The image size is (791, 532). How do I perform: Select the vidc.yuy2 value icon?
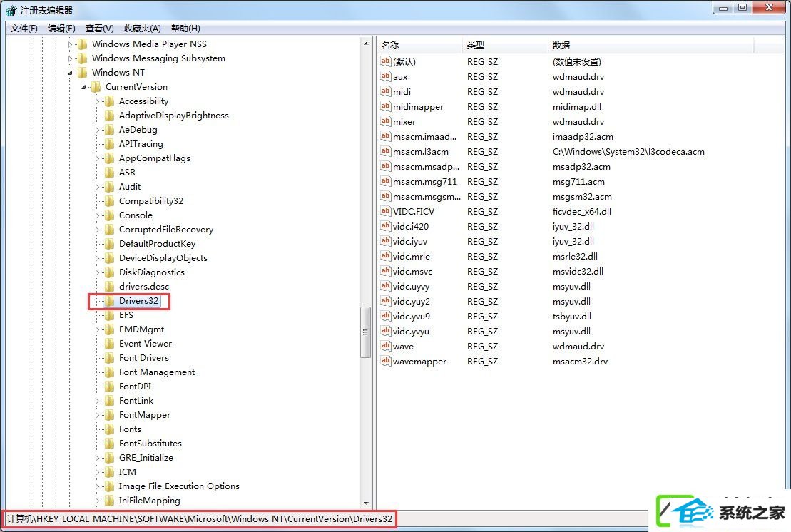click(x=385, y=301)
